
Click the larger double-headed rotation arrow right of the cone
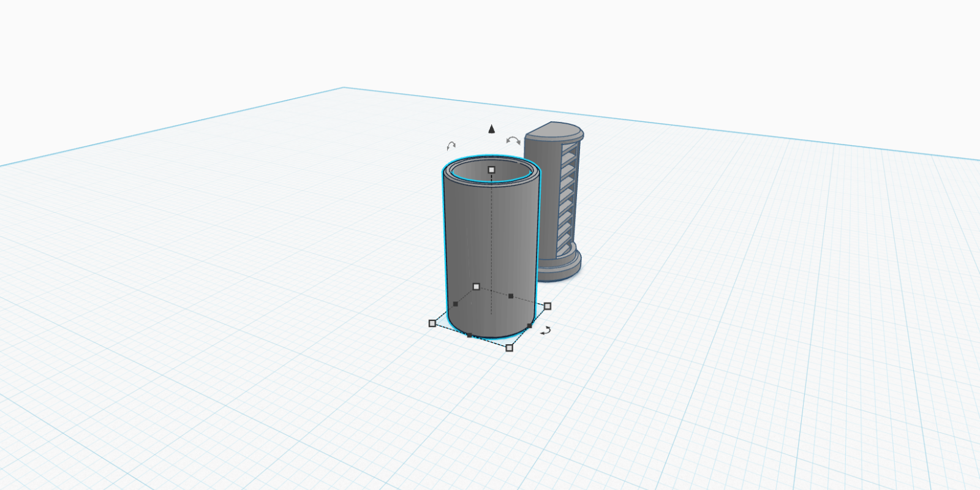click(x=513, y=141)
